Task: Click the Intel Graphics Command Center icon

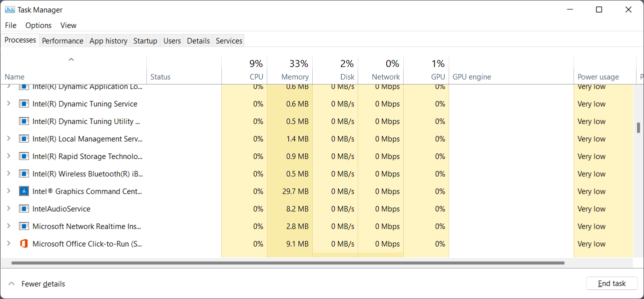Action: tap(24, 191)
